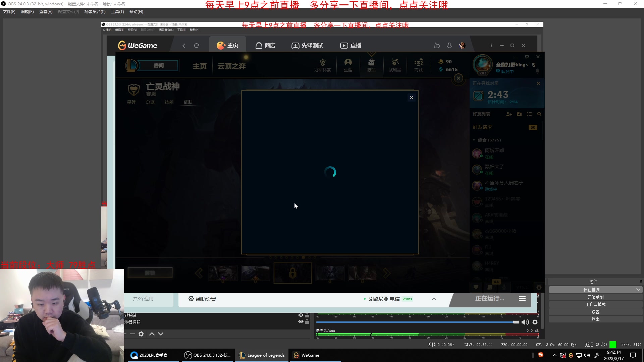Click add friend icon in 好友列表

tap(509, 114)
